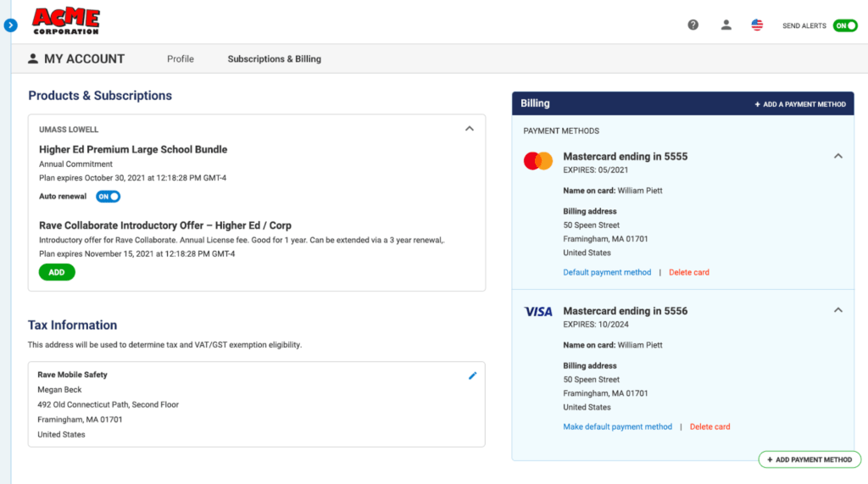
Task: Expand the left sidebar arrow
Action: (10, 25)
